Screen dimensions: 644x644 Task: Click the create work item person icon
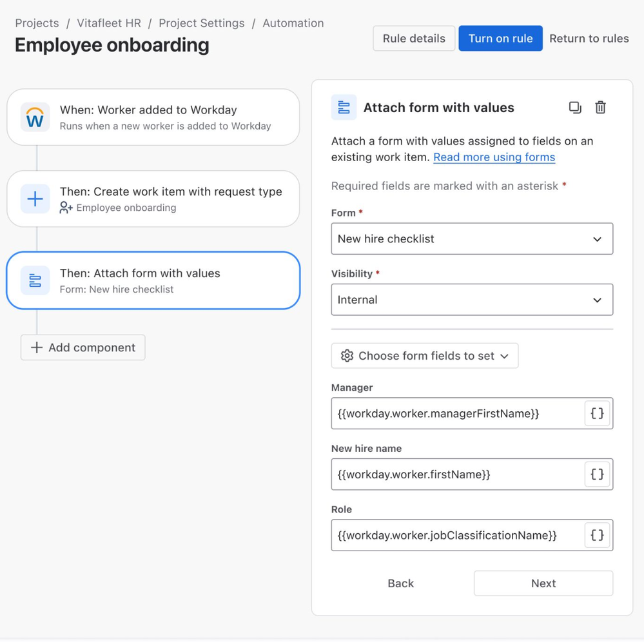pos(66,208)
